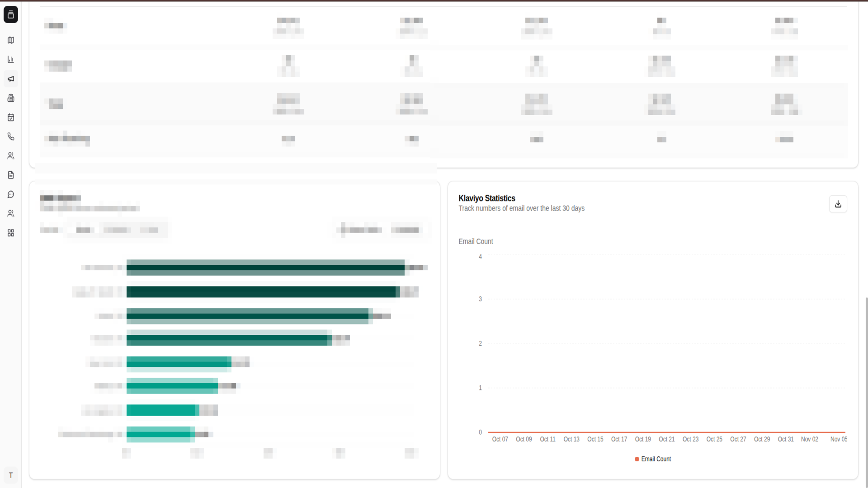Download the Klaviyo Statistics chart
Screen dimensions: 868x488
(838, 204)
